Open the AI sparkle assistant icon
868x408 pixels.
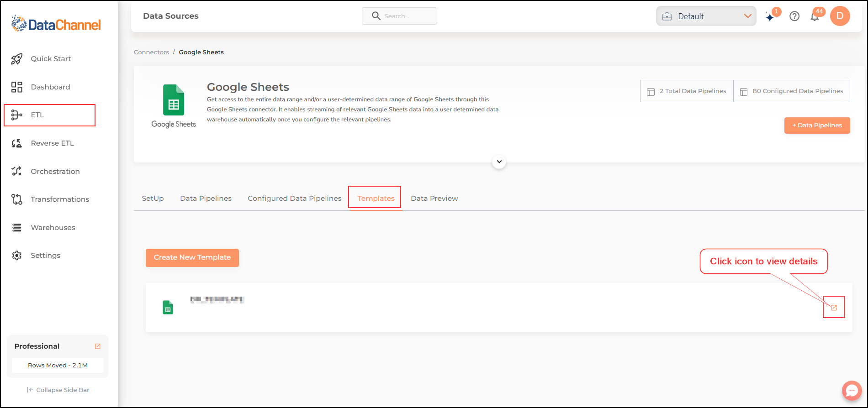point(771,17)
